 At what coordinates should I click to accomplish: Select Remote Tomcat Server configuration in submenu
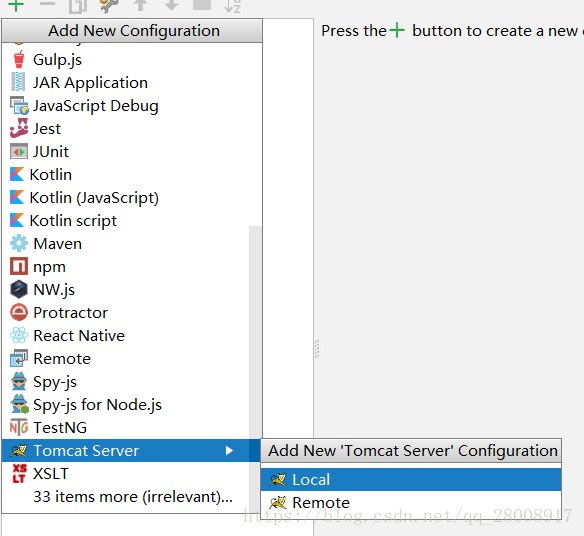411,502
